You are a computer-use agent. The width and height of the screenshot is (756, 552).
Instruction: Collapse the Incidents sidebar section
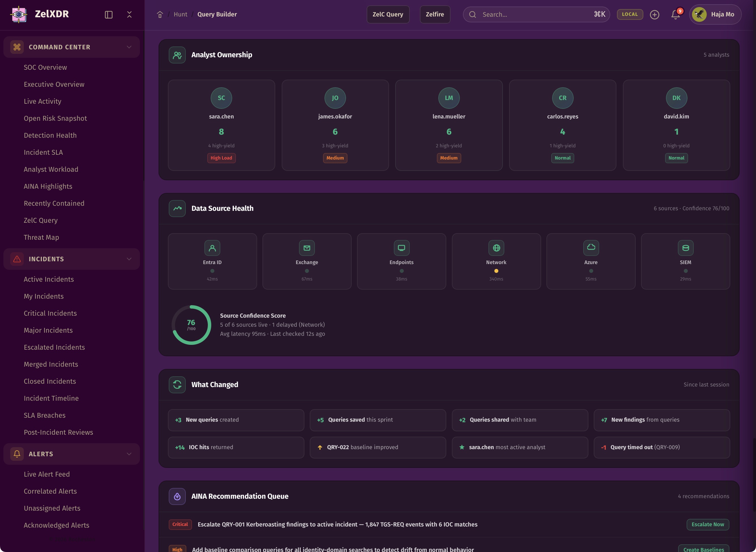pos(129,259)
